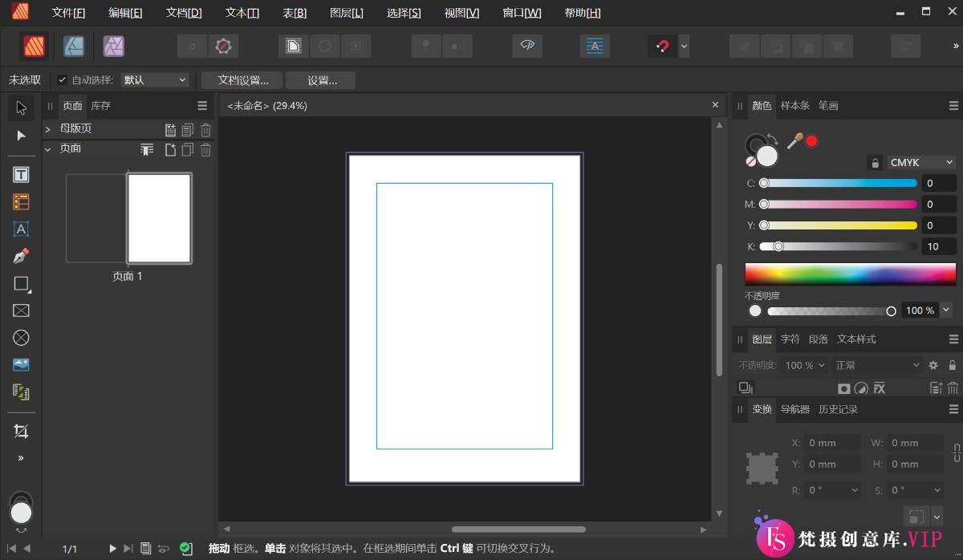Open the 文件 menu
This screenshot has height=560, width=963.
coord(68,13)
